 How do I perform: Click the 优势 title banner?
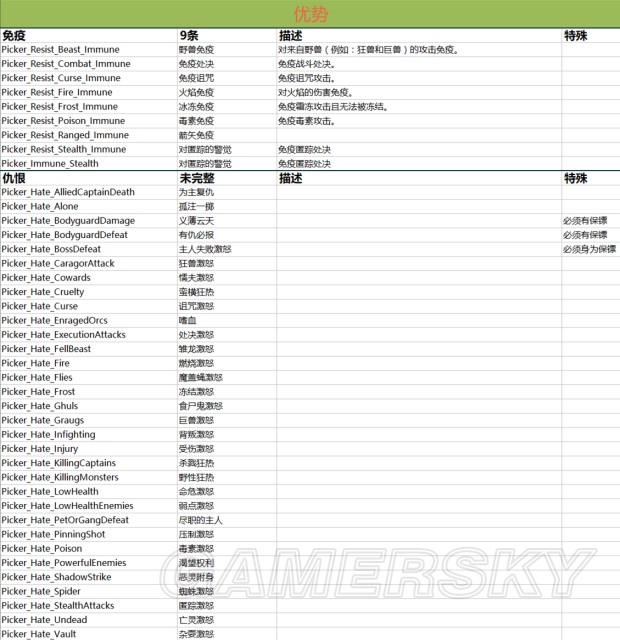click(310, 14)
